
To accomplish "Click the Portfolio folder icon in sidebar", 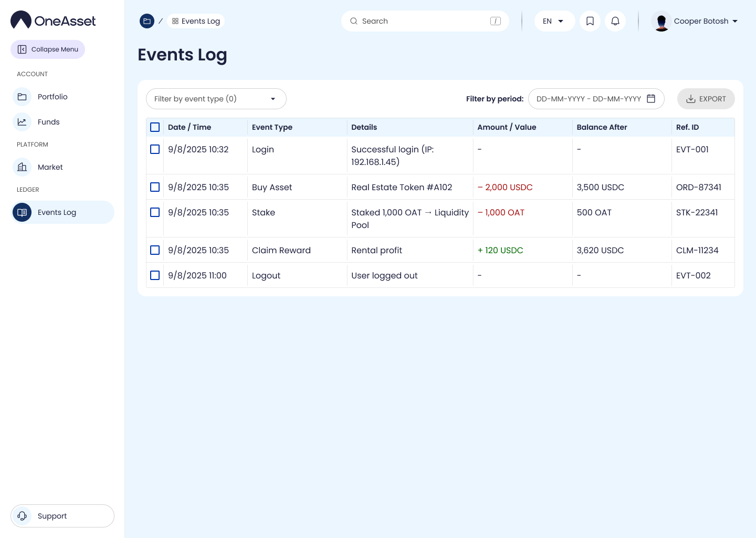I will pos(22,97).
